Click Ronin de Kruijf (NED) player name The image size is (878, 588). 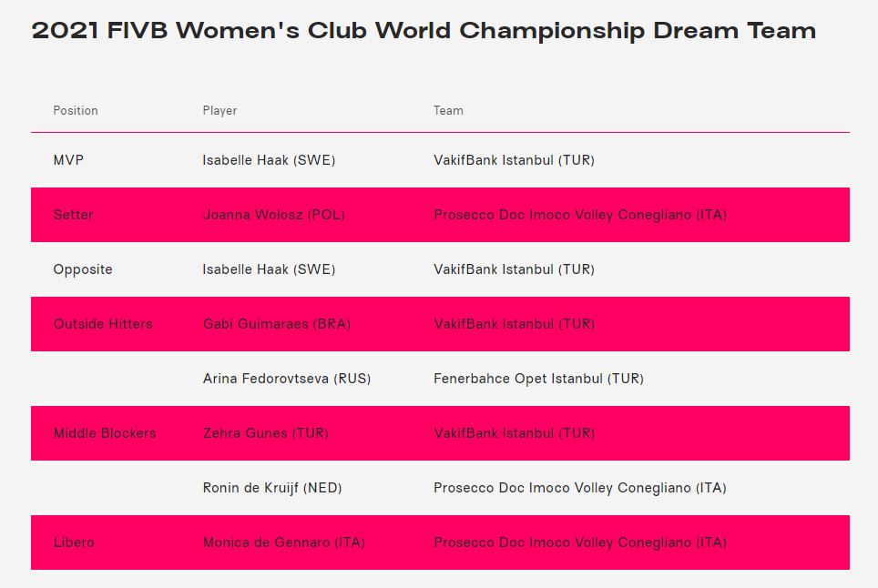[272, 488]
